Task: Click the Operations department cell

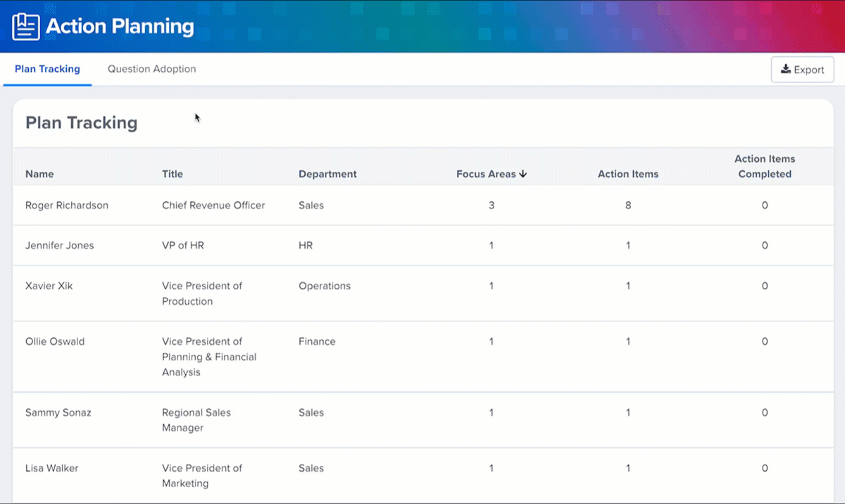Action: pos(325,286)
